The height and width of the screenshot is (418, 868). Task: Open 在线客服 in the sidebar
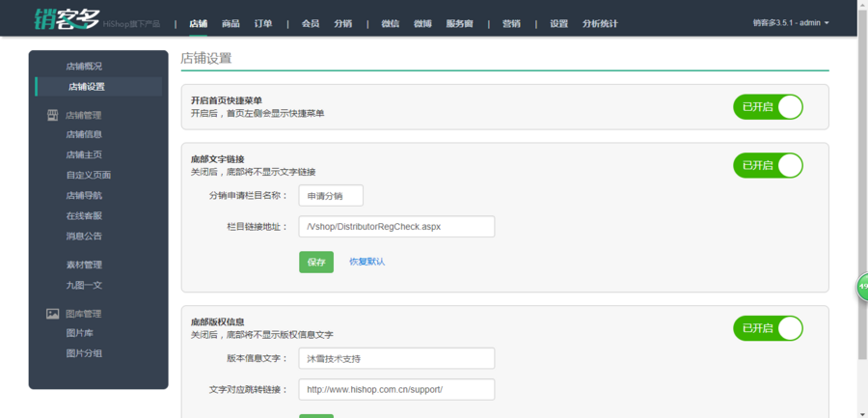84,215
